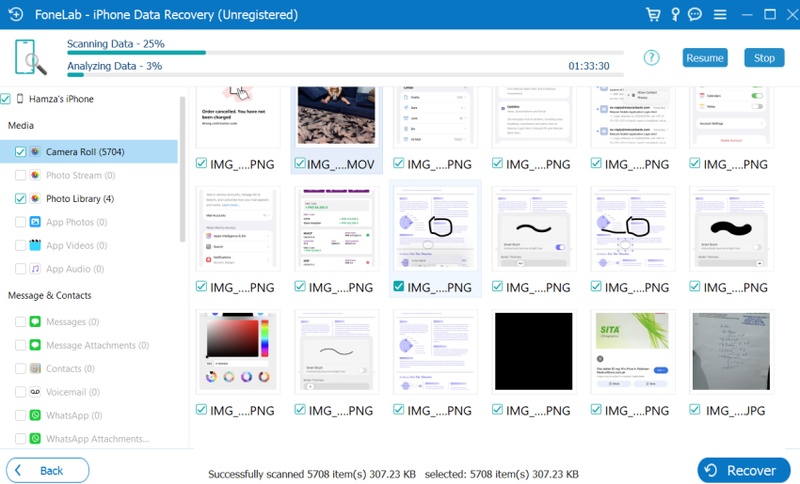Open the hamburger menu in title bar
Image resolution: width=800 pixels, height=484 pixels.
[x=720, y=14]
